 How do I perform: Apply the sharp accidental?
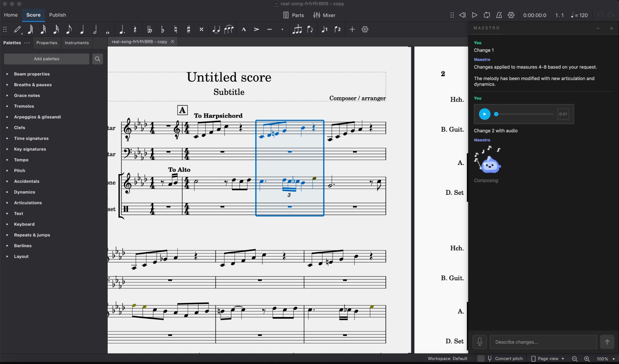coord(188,29)
